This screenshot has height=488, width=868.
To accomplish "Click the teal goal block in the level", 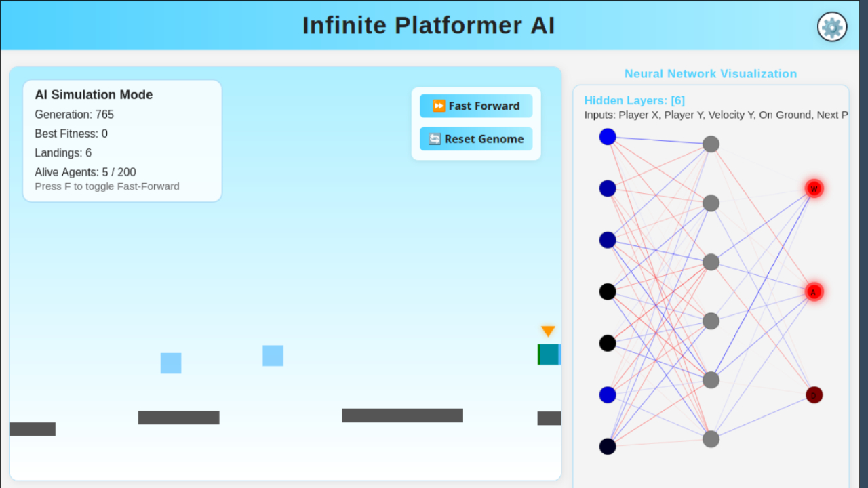I will tap(549, 354).
